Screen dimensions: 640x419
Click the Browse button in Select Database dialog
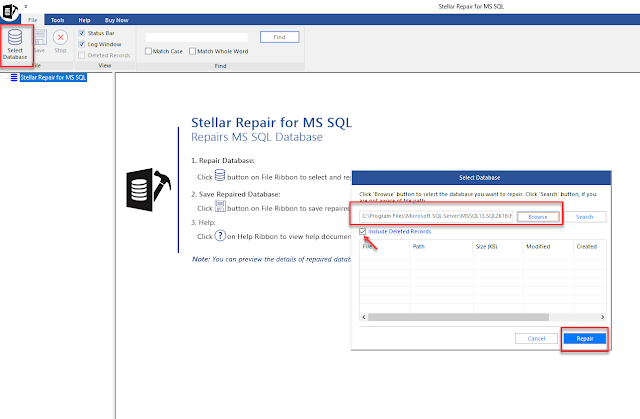click(x=538, y=217)
